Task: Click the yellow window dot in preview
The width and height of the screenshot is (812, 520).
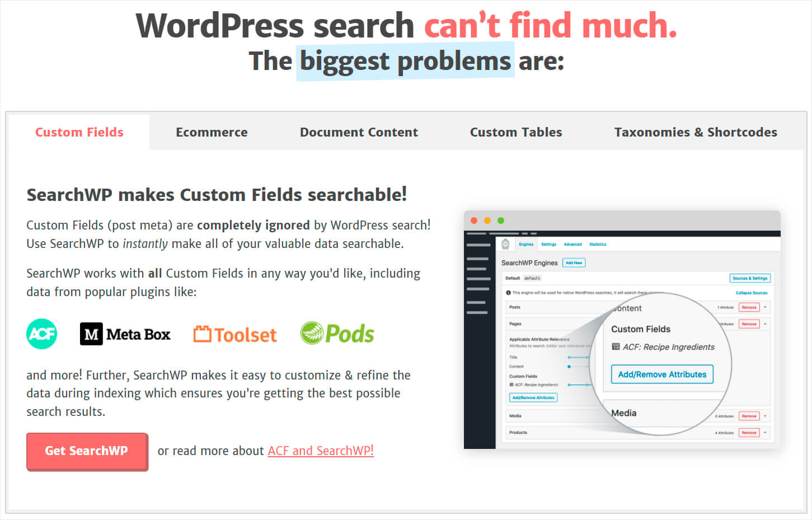Action: tap(487, 221)
